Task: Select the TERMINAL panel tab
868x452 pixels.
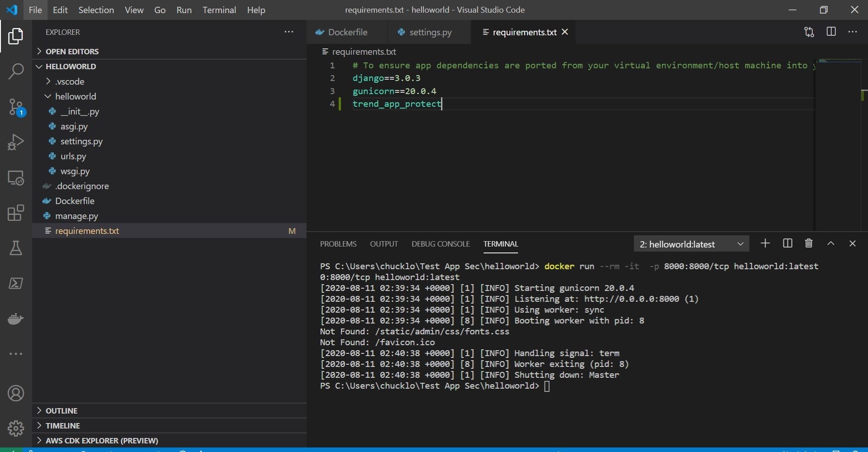Action: coord(500,244)
